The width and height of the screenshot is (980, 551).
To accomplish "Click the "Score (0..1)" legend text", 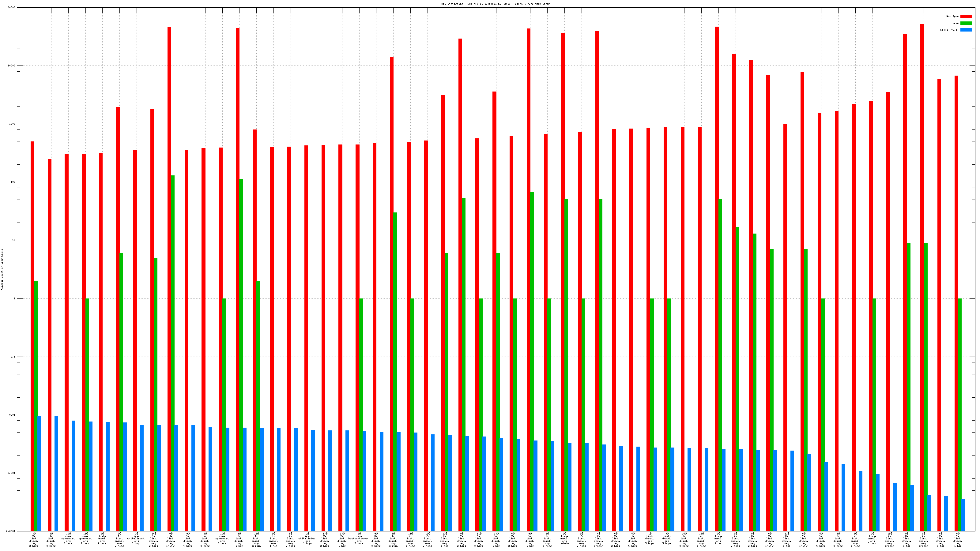I will [x=949, y=30].
